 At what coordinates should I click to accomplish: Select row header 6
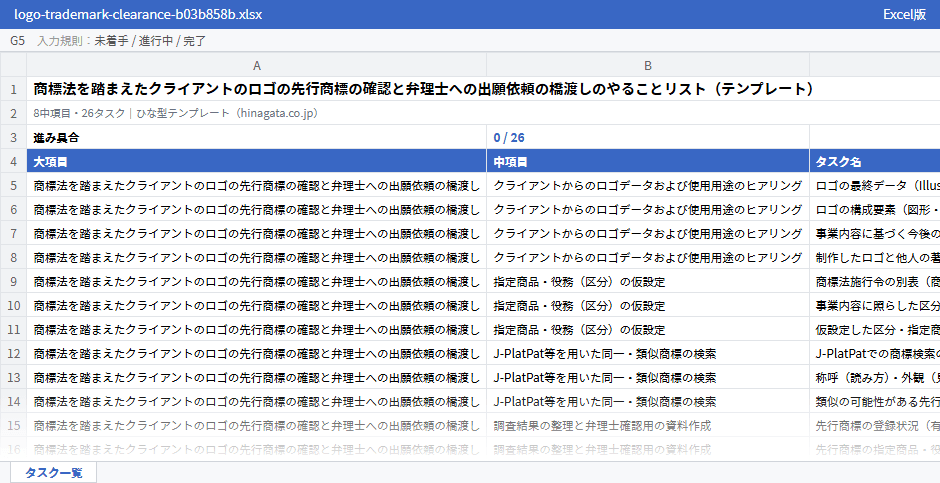tap(13, 209)
